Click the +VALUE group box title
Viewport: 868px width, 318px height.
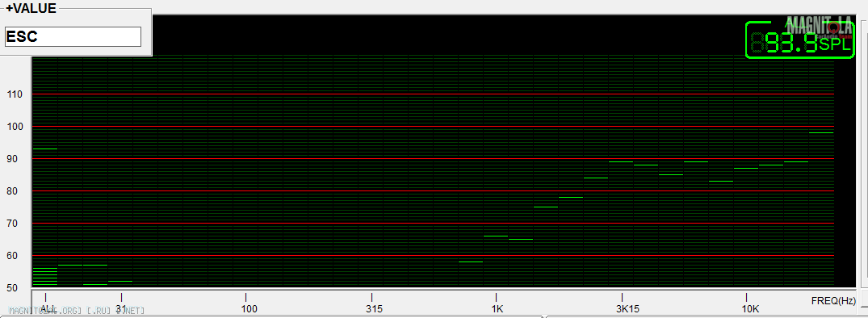click(x=31, y=8)
